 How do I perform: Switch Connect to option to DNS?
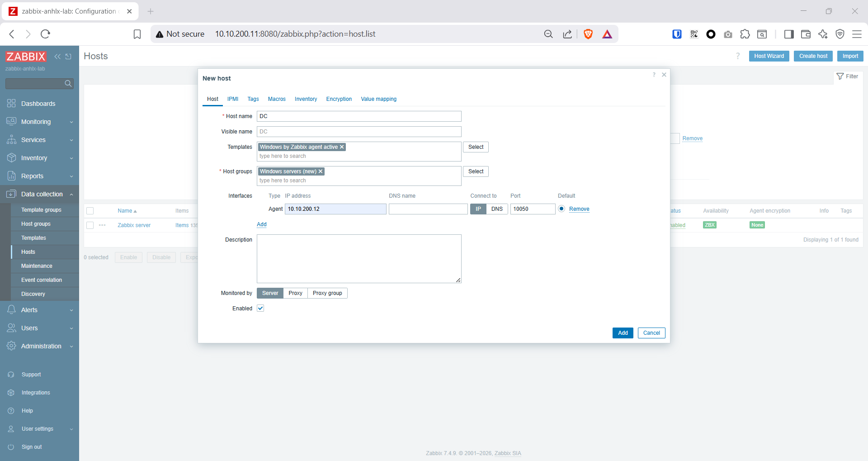point(497,209)
